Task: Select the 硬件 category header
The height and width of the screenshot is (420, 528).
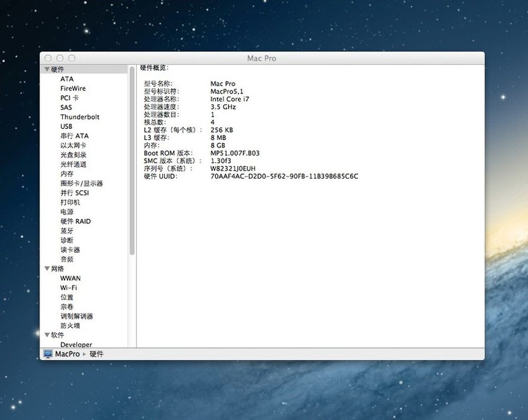Action: (57, 69)
